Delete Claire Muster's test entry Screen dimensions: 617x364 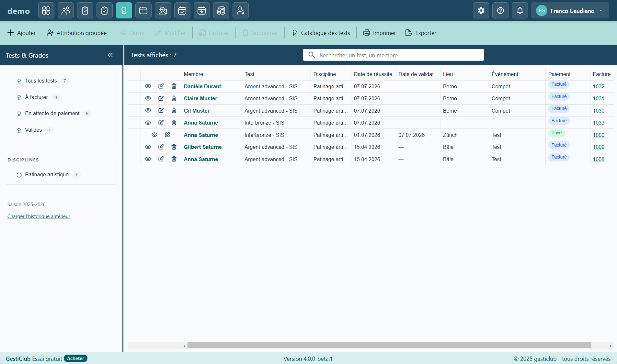click(x=174, y=98)
